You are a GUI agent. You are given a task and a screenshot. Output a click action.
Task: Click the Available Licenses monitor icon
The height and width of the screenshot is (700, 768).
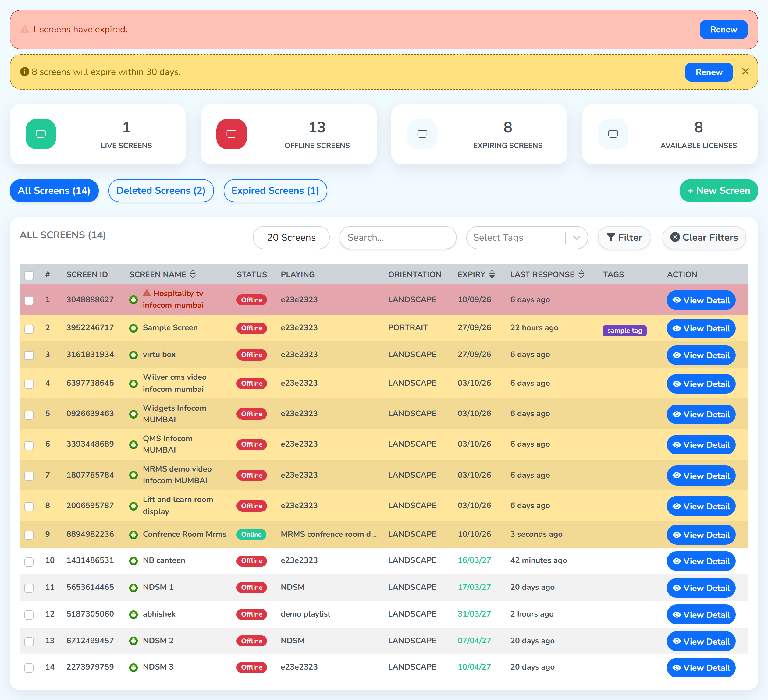613,134
